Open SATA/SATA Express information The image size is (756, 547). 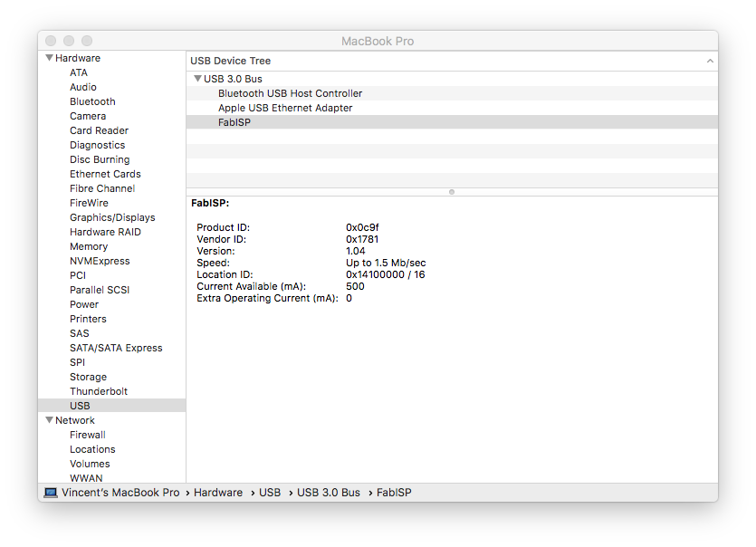[116, 348]
